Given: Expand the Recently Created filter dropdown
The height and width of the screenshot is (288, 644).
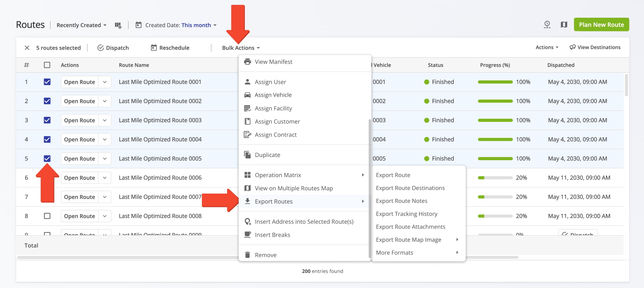Looking at the screenshot, I should tap(81, 25).
